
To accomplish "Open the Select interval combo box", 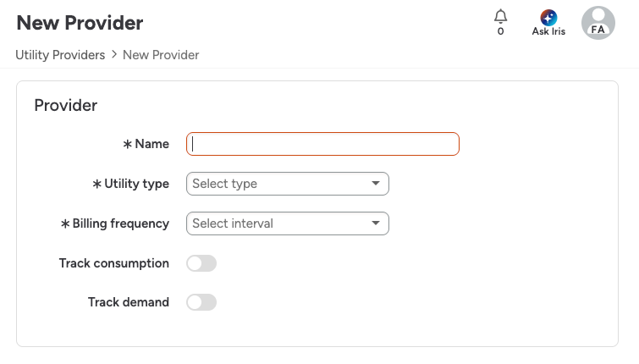I will [x=279, y=223].
